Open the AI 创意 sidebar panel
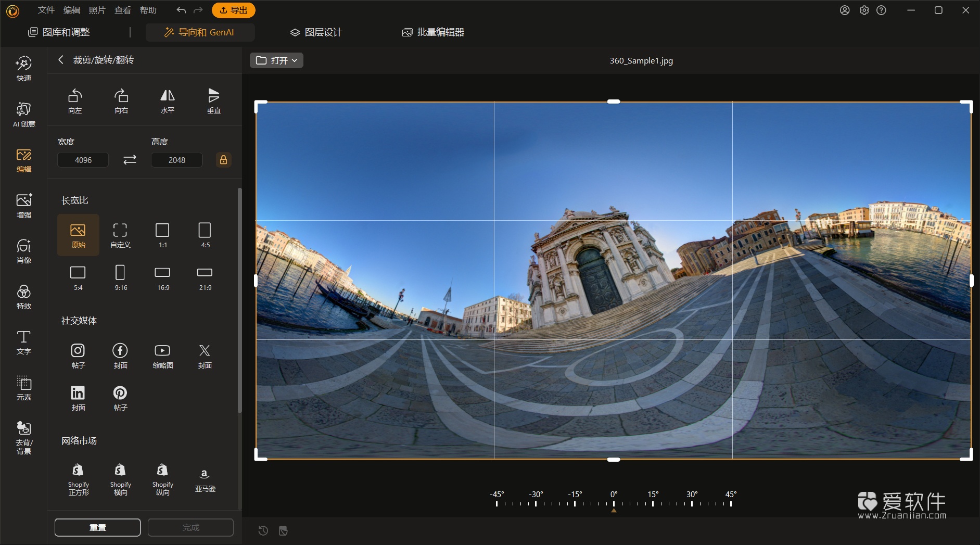Image resolution: width=980 pixels, height=545 pixels. [x=24, y=115]
